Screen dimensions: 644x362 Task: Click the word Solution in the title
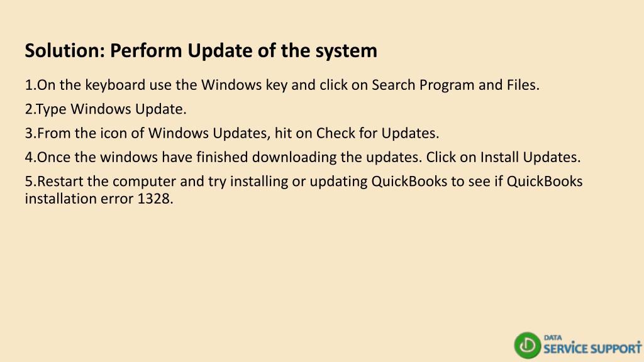tap(63, 50)
